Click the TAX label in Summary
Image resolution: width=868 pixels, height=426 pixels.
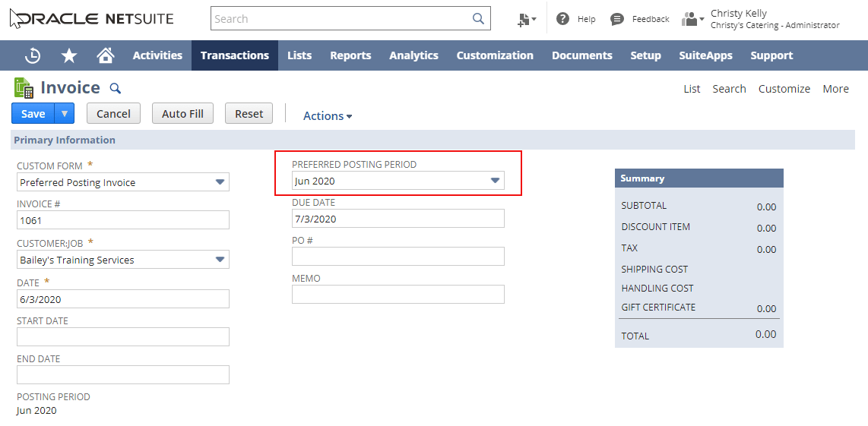point(629,248)
